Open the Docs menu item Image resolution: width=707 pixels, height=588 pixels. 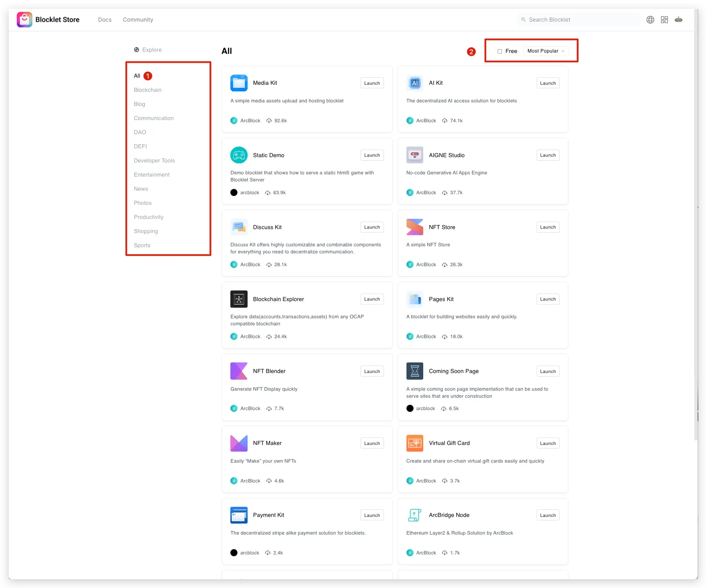(x=105, y=20)
